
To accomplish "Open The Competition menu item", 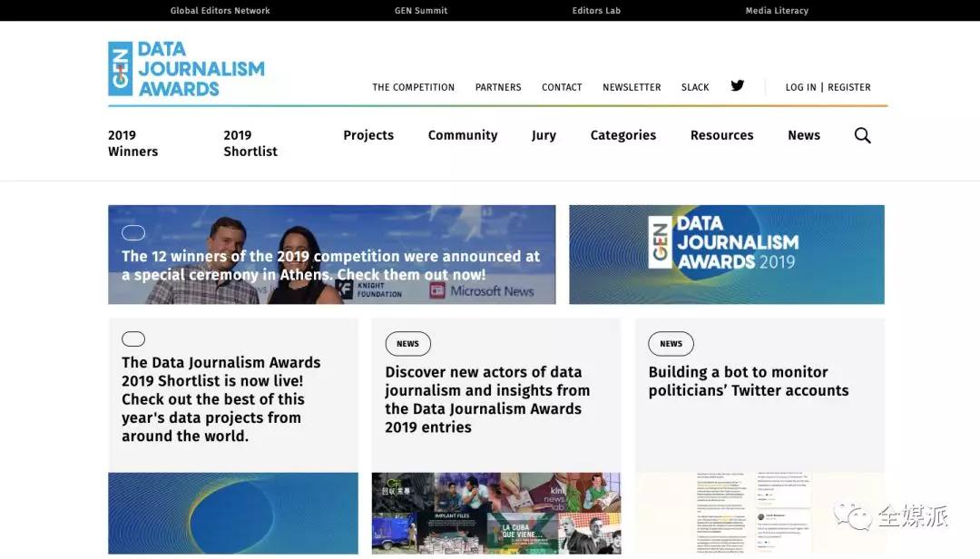I will pos(413,87).
